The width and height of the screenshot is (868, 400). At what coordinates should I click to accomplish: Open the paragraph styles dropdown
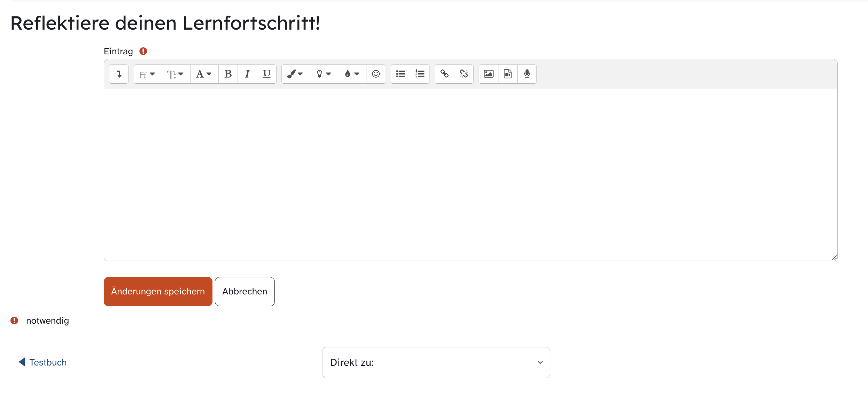click(204, 74)
